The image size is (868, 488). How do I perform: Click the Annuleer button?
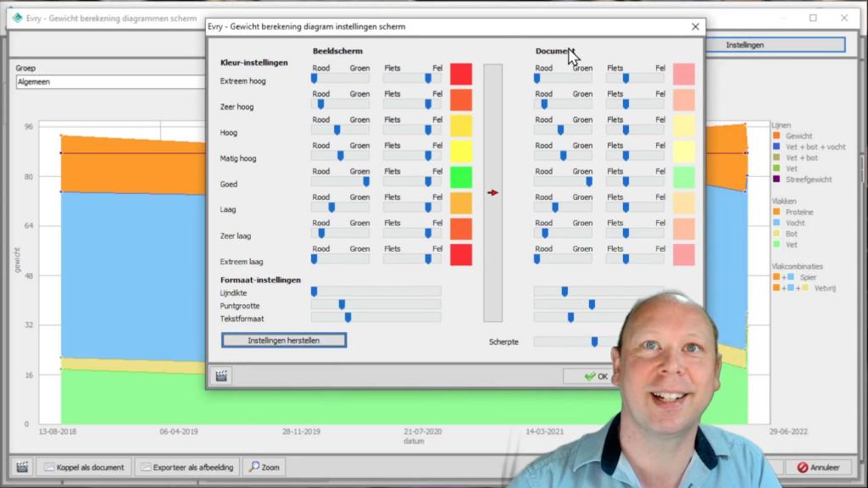[818, 467]
